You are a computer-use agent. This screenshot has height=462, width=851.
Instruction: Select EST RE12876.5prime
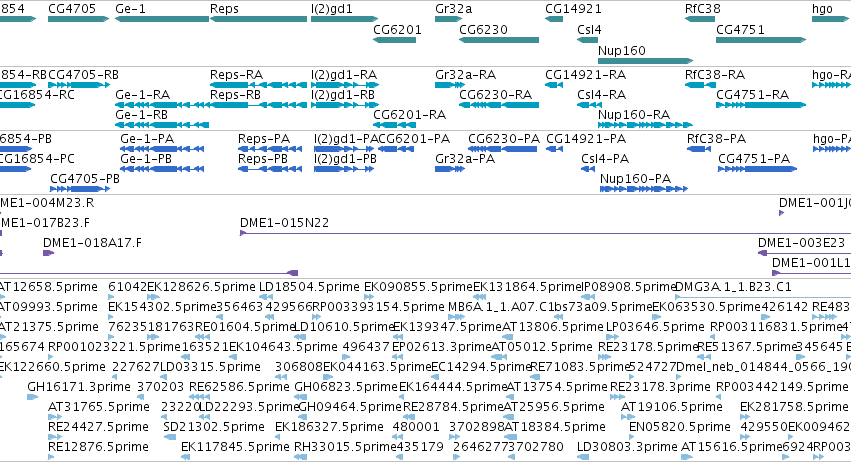click(x=51, y=458)
